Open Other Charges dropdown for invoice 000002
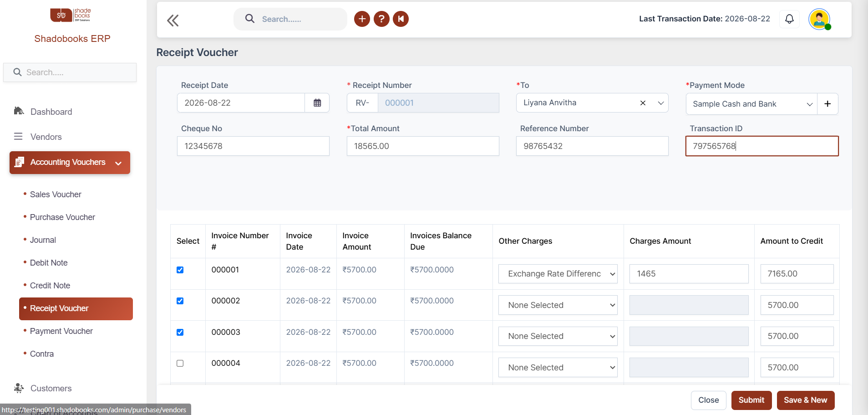The height and width of the screenshot is (415, 868). coord(558,305)
